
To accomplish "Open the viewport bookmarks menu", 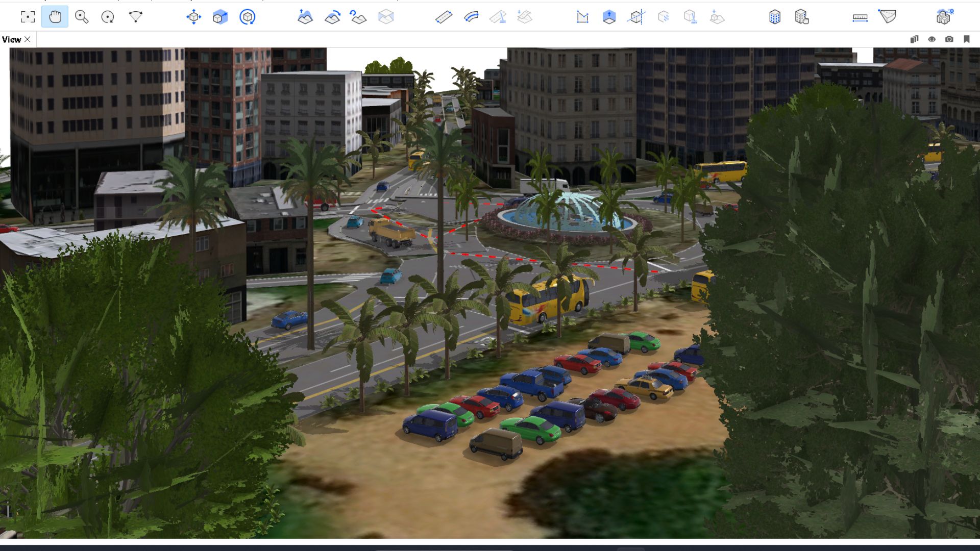I will [x=966, y=39].
